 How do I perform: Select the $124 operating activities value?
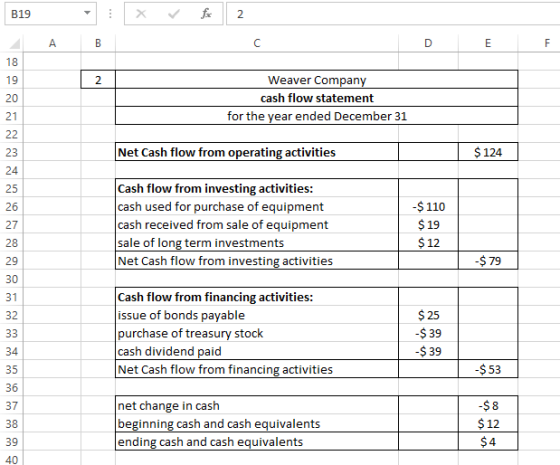tap(488, 152)
